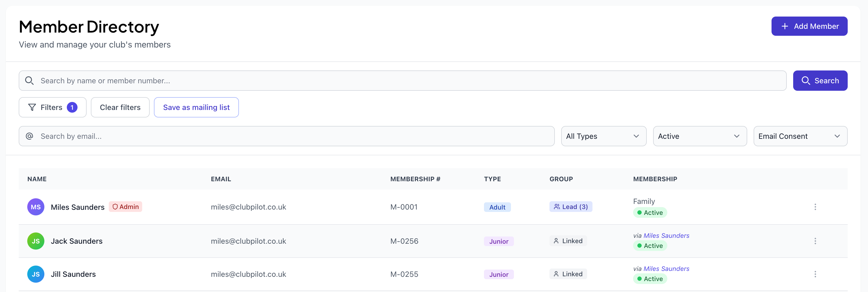868x292 pixels.
Task: Click membership number M-0001
Action: [x=404, y=207]
